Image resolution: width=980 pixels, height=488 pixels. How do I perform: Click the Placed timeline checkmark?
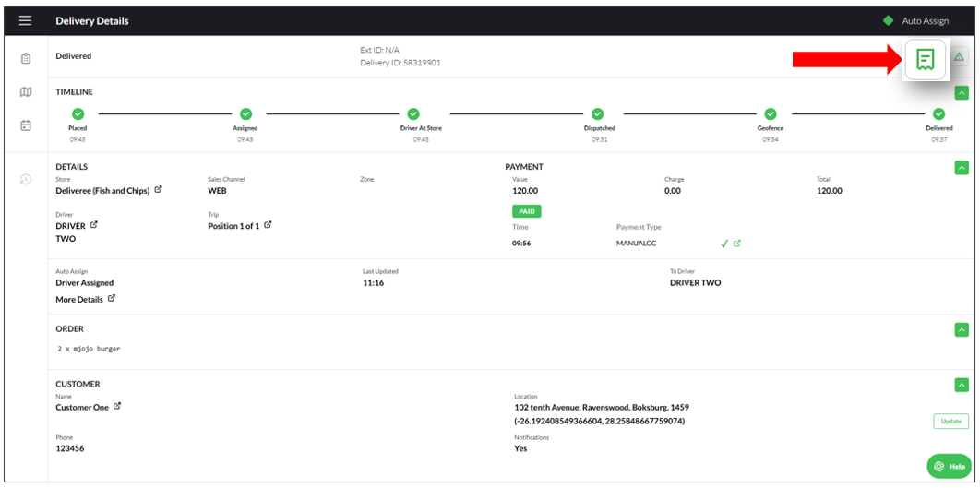[x=78, y=113]
